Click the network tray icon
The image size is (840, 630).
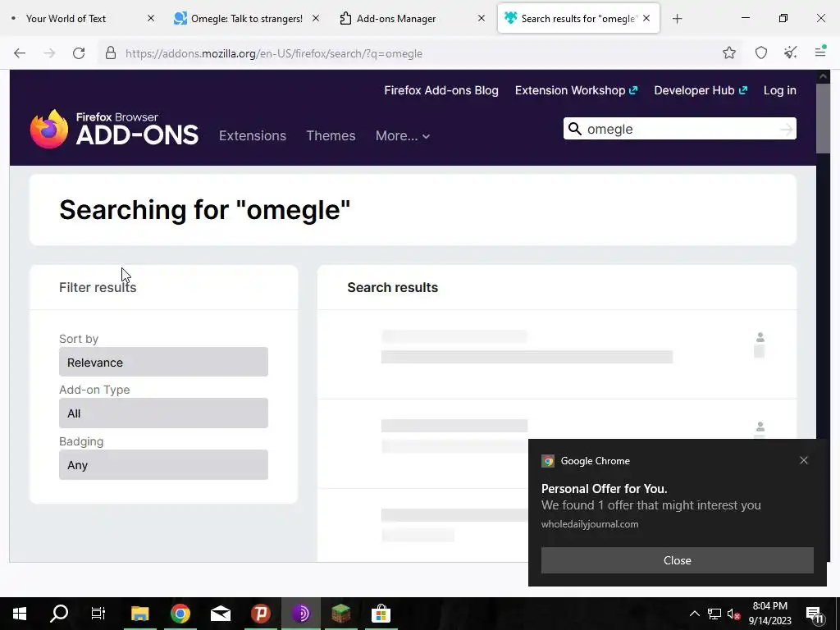[x=714, y=614]
